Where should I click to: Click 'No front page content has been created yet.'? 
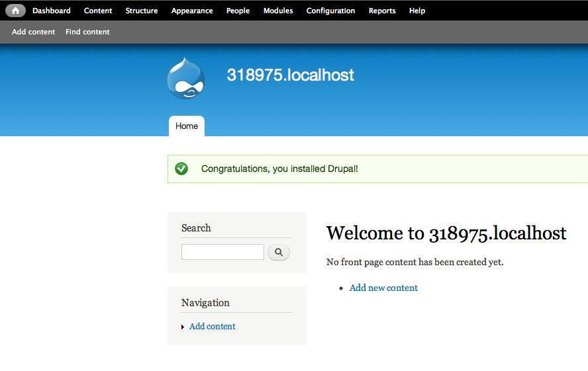415,262
